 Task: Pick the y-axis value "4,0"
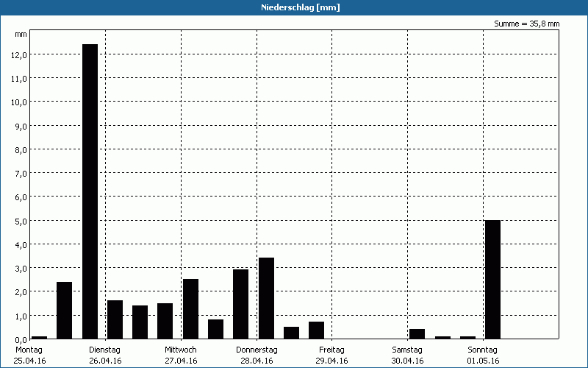[x=21, y=245]
